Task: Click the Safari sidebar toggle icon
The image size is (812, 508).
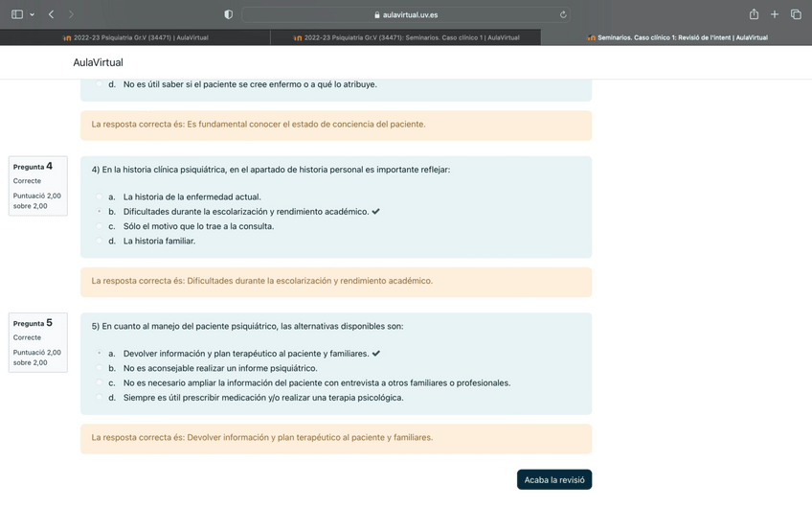Action: pyautogui.click(x=16, y=14)
